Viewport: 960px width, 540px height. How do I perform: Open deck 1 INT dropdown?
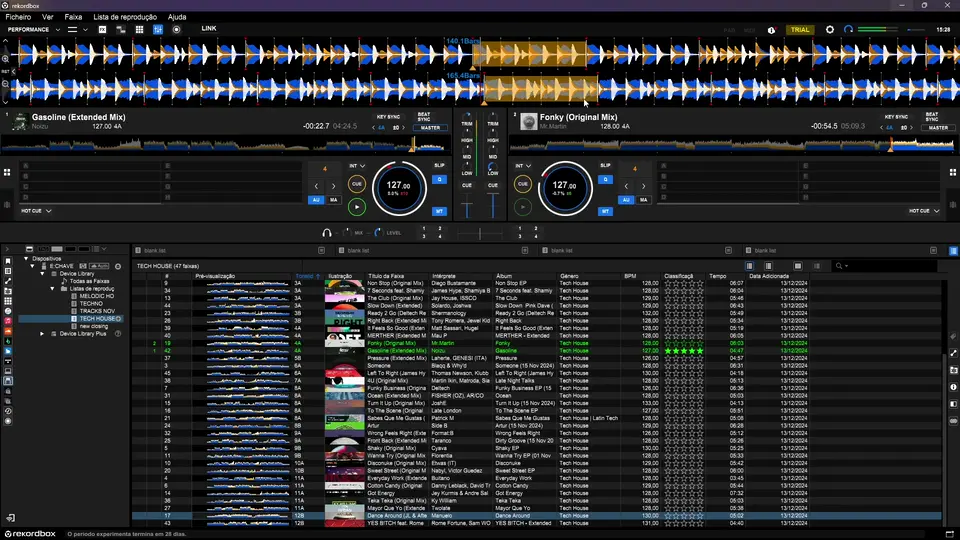click(358, 166)
